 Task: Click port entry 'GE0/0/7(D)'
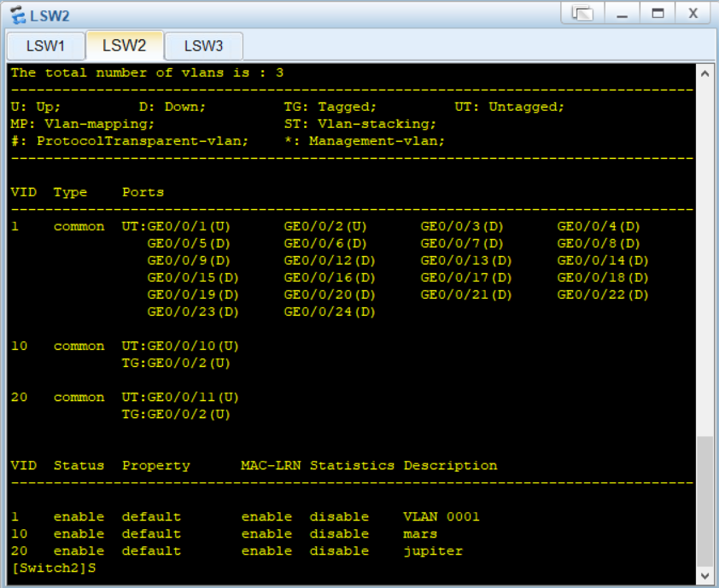pos(462,243)
